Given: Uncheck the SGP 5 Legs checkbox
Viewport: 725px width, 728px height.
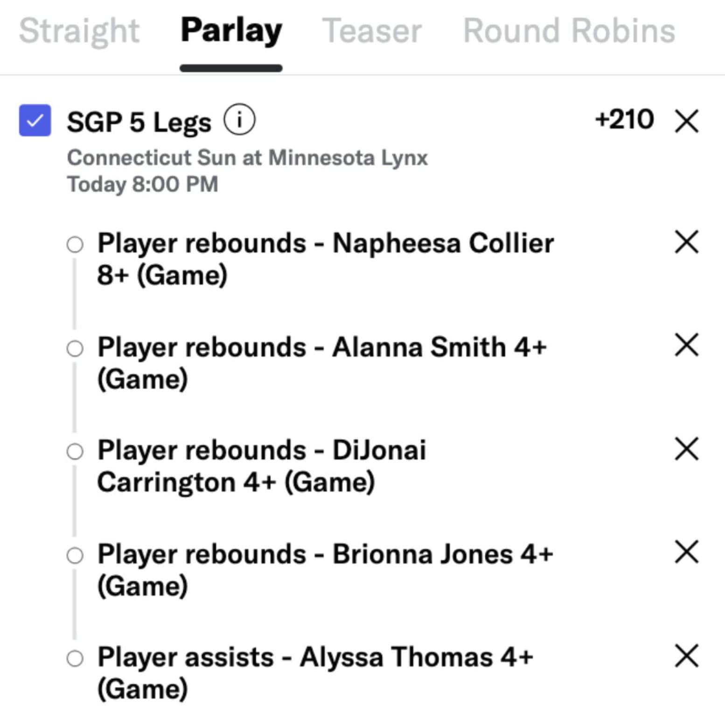Looking at the screenshot, I should coord(35,120).
